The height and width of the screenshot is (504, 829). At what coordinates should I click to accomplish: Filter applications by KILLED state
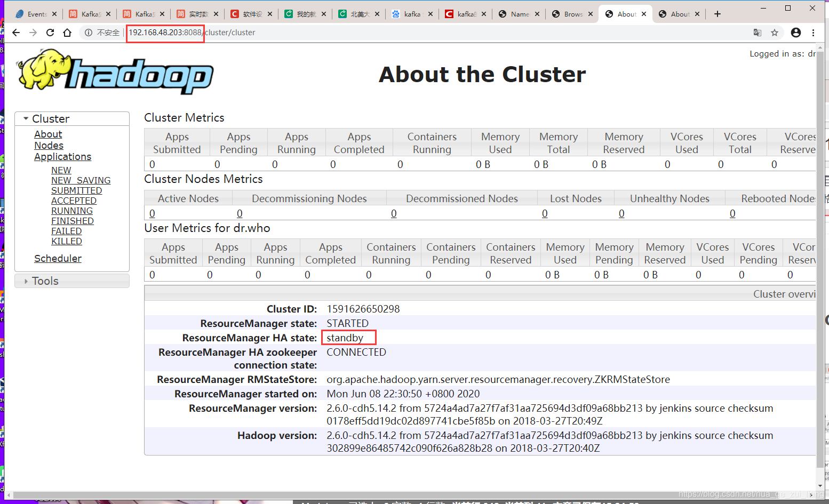point(67,241)
